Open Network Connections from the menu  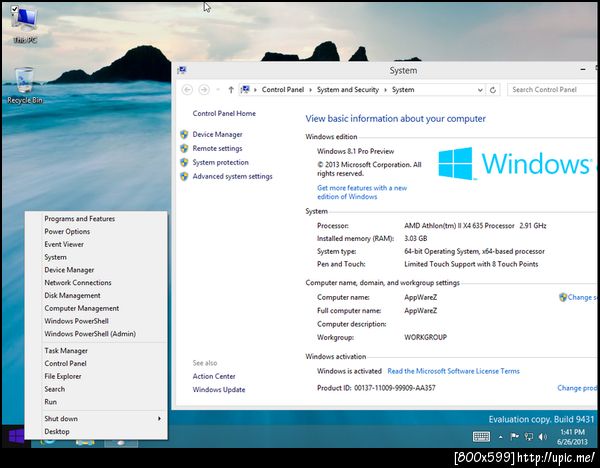coord(96,283)
